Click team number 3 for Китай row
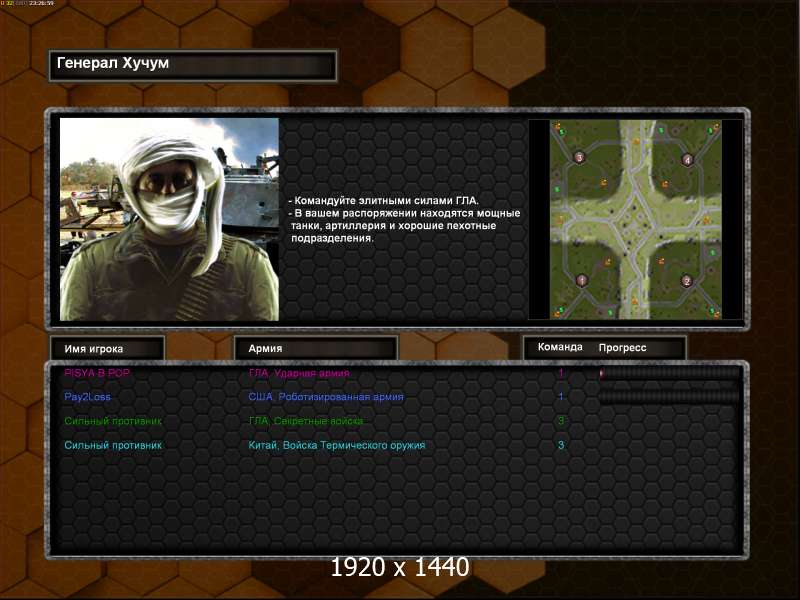 [x=561, y=445]
